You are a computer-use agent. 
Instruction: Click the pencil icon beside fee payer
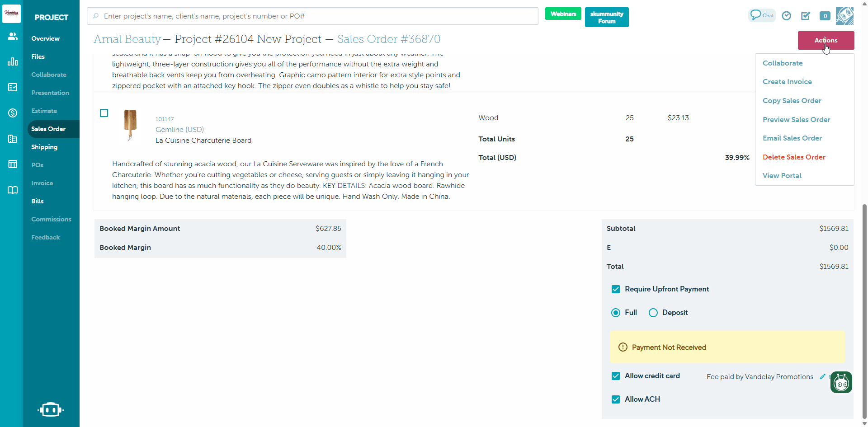point(822,376)
